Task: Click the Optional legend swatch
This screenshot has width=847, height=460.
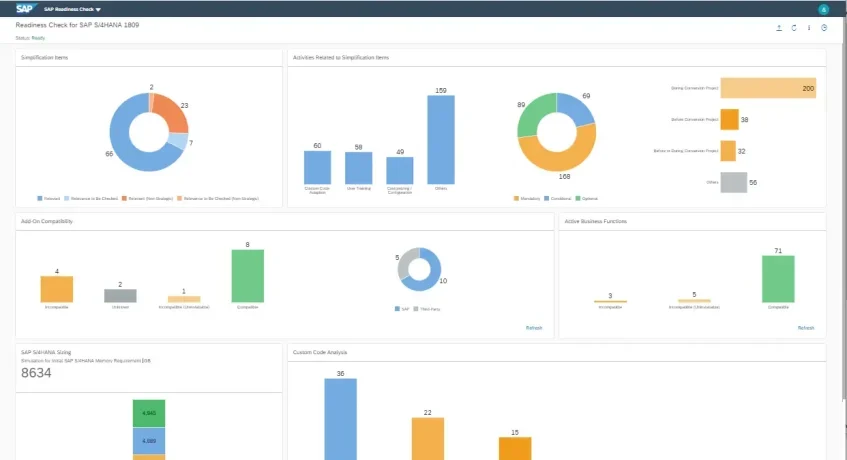Action: pos(578,199)
